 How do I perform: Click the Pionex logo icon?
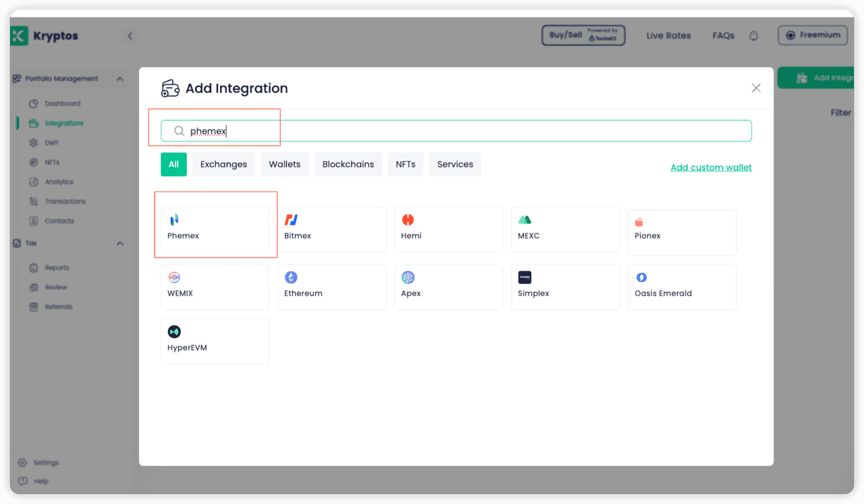(x=639, y=222)
